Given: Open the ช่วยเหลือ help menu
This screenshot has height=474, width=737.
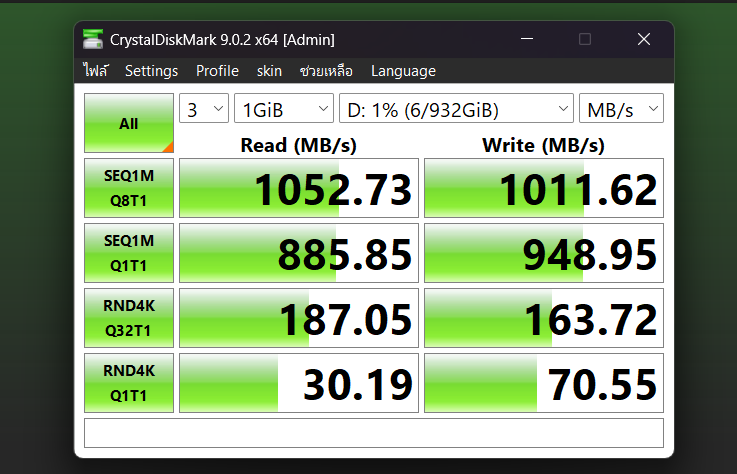Looking at the screenshot, I should [x=326, y=71].
